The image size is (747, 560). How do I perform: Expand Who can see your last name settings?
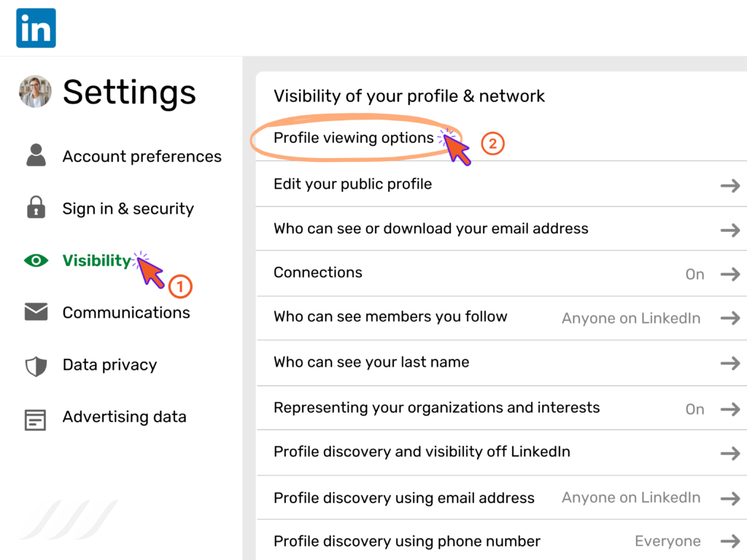tap(729, 363)
